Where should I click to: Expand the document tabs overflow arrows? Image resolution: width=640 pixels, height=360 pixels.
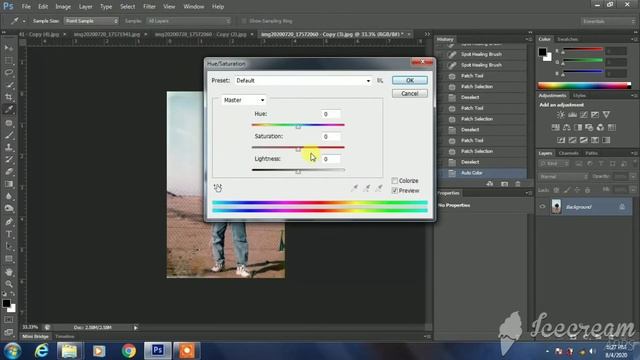(427, 34)
